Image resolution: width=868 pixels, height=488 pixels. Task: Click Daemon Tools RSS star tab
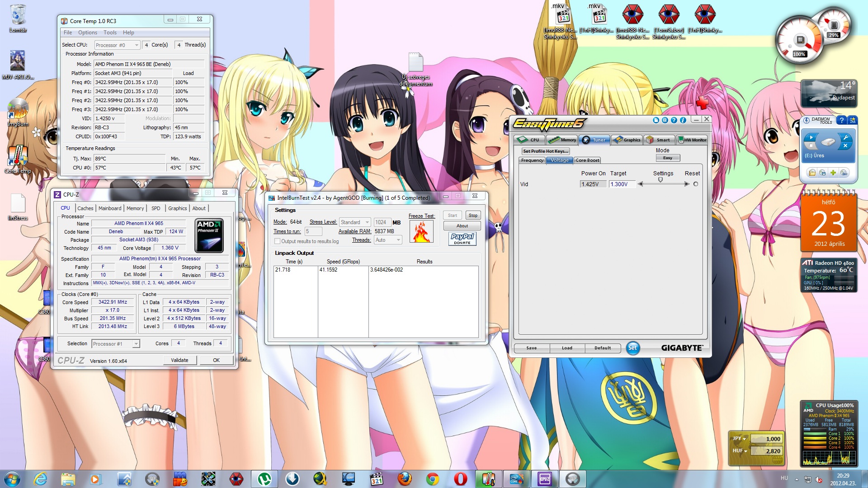(853, 120)
